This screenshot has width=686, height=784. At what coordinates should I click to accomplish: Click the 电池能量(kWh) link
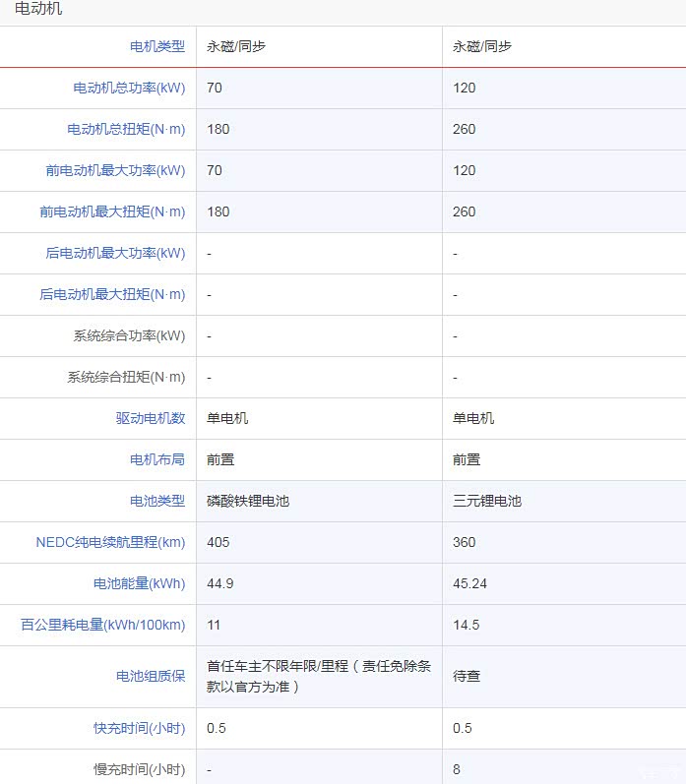coord(139,583)
